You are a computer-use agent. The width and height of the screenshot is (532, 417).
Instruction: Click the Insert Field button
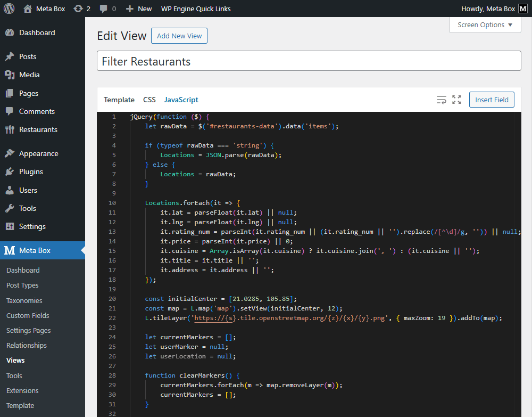point(491,100)
